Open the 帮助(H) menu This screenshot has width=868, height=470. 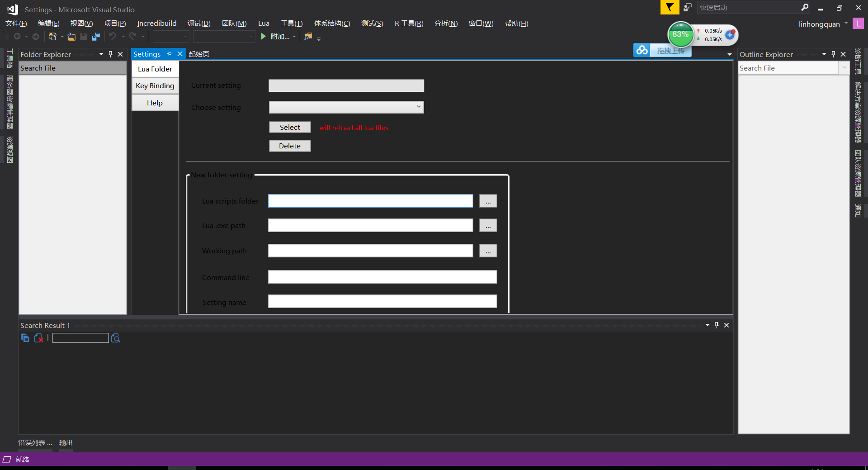click(x=516, y=24)
